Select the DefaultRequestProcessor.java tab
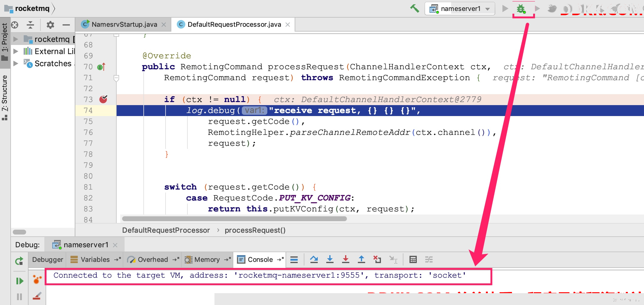Image resolution: width=644 pixels, height=305 pixels. [x=234, y=24]
